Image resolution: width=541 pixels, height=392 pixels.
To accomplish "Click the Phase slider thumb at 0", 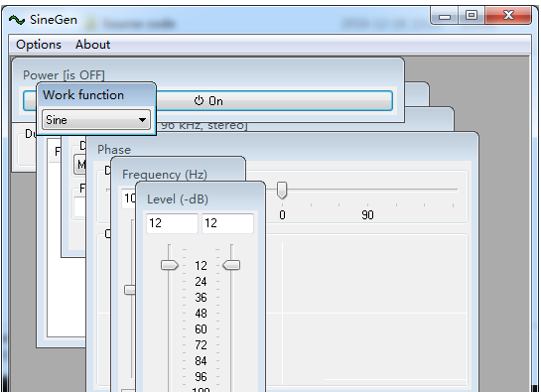I will pos(282,191).
